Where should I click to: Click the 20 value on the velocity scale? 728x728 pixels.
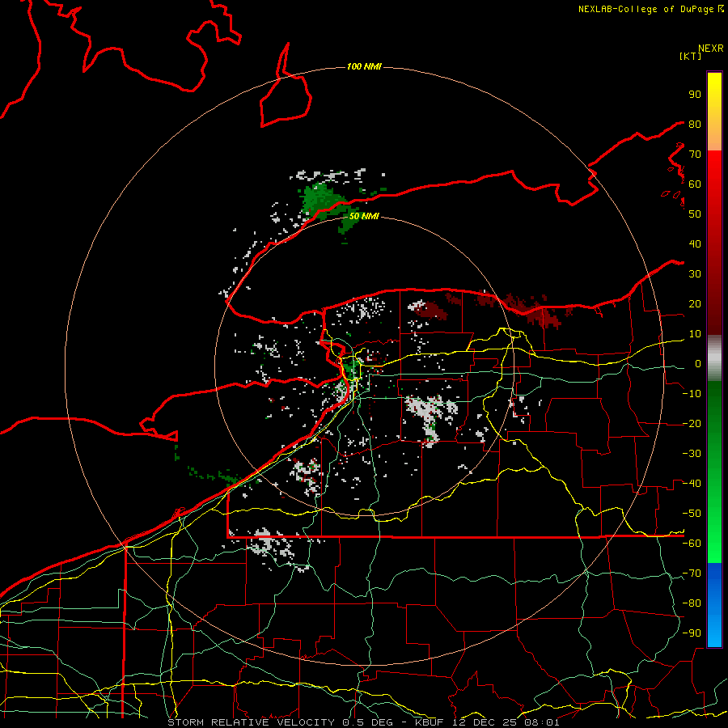695,303
